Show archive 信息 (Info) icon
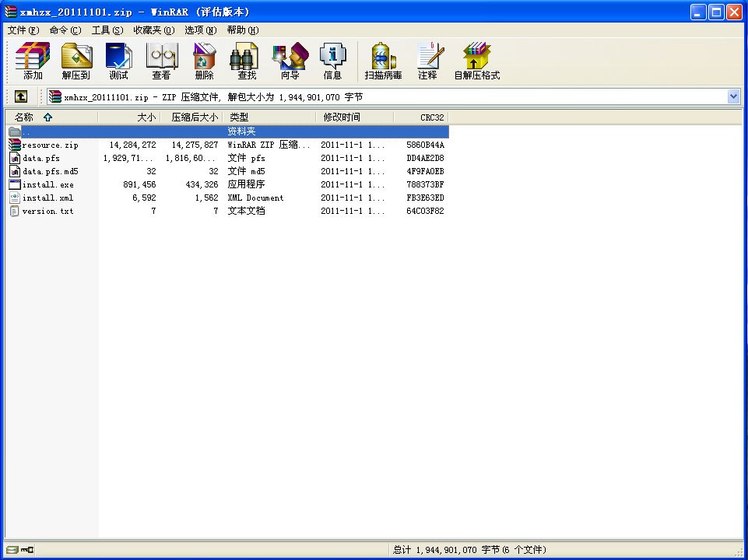 (332, 61)
